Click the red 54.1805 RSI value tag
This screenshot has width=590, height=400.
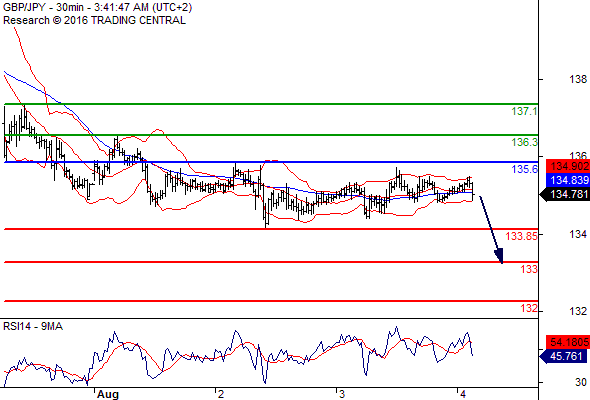pos(568,342)
